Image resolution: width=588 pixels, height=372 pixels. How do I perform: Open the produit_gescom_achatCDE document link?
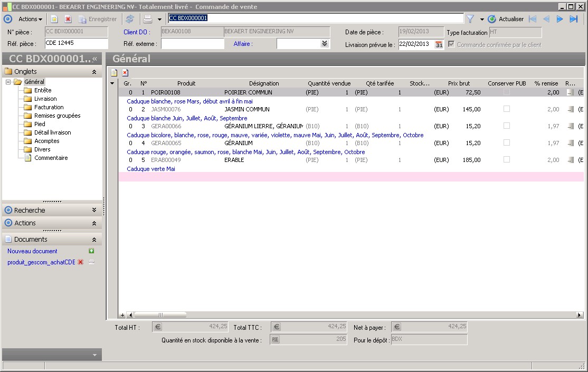(x=41, y=262)
